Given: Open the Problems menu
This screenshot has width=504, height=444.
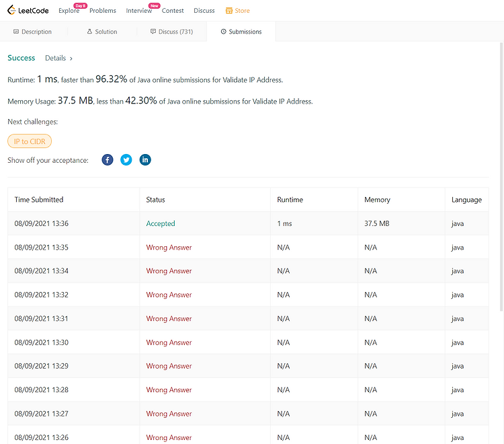Looking at the screenshot, I should [x=103, y=11].
